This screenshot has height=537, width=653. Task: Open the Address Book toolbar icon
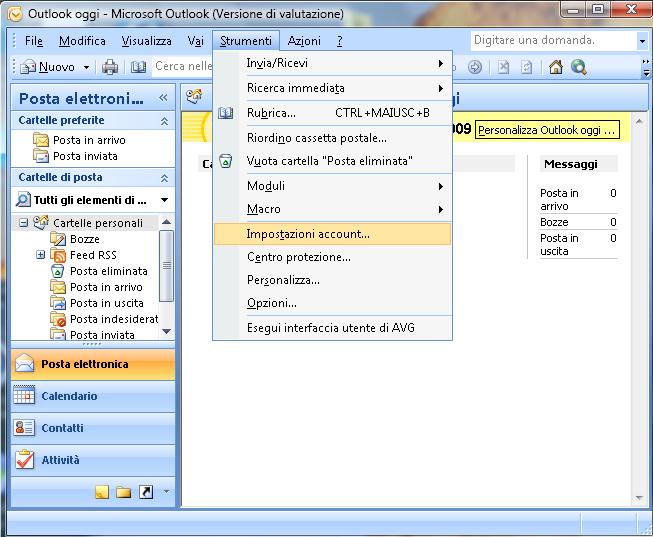pos(138,67)
